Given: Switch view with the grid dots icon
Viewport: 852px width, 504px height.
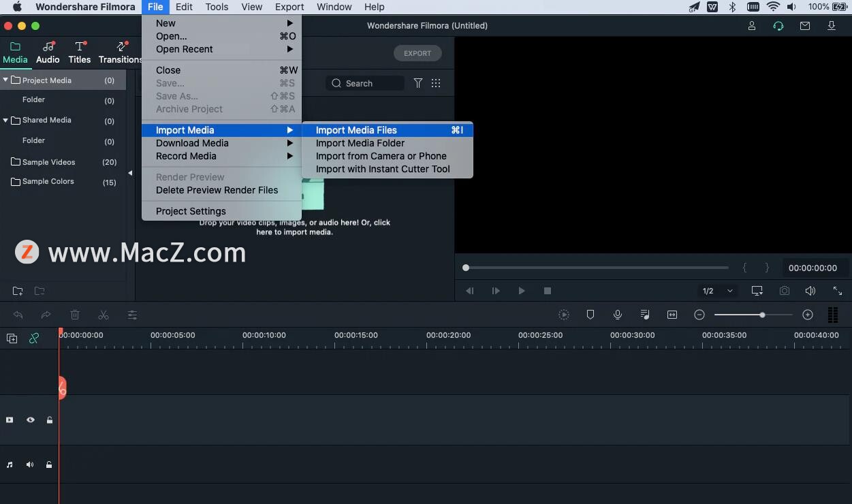Looking at the screenshot, I should 436,83.
